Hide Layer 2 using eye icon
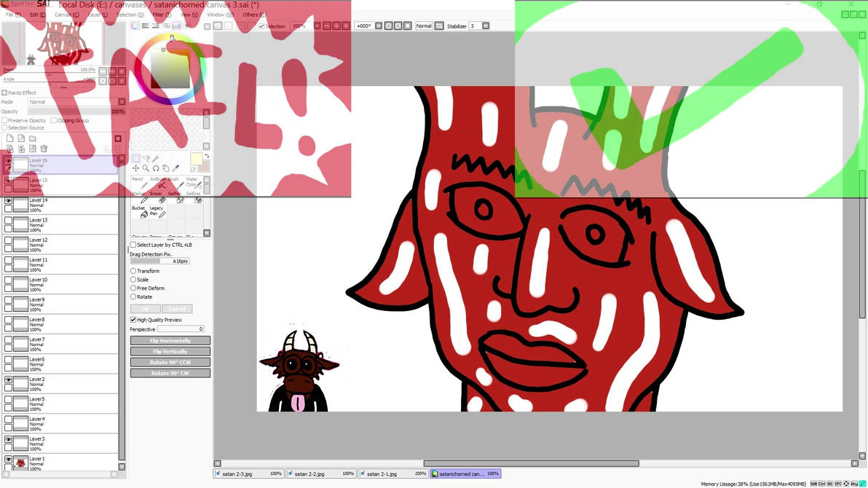The height and width of the screenshot is (488, 868). [x=8, y=380]
